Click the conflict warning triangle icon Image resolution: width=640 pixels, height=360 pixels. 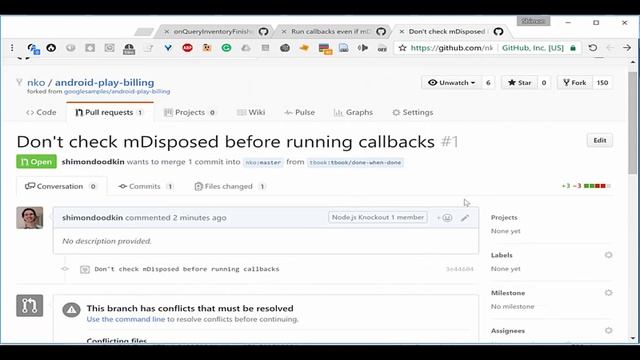pos(71,310)
